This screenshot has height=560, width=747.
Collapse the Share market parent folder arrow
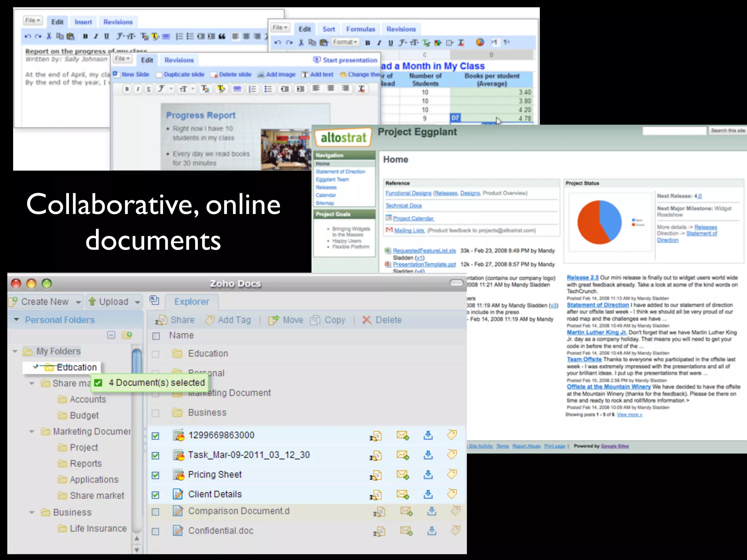click(32, 384)
